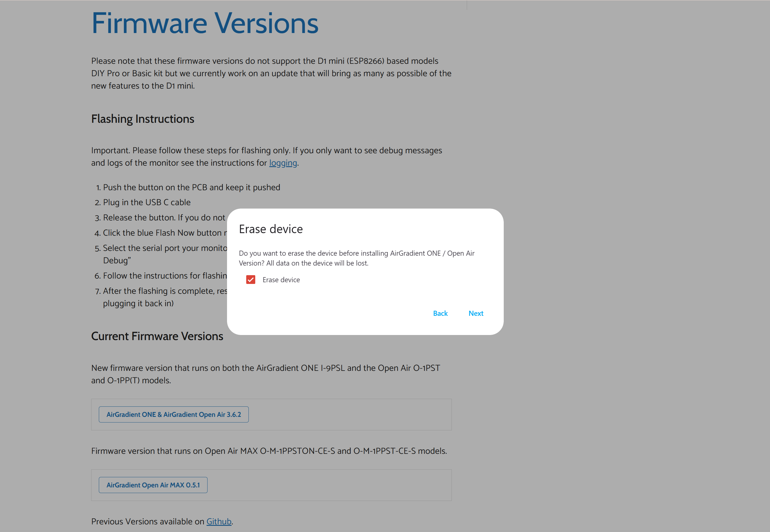This screenshot has width=770, height=532.
Task: Open the Github previous versions link
Action: click(x=219, y=521)
